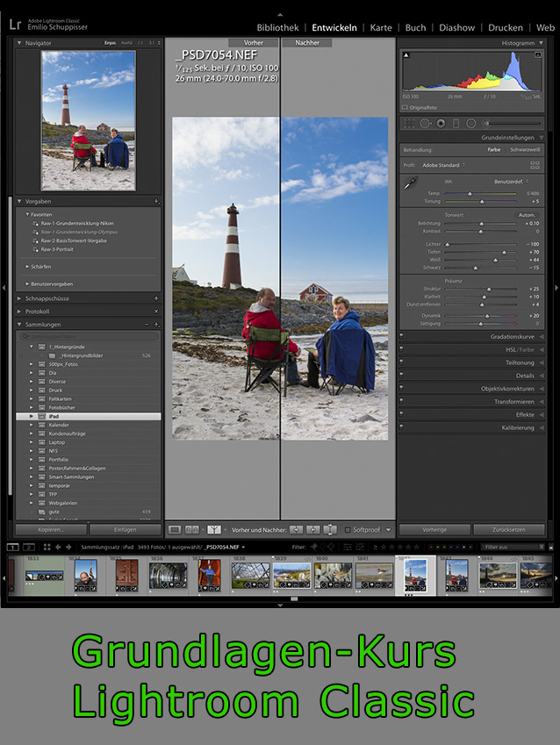Show main window display 1

(13, 547)
